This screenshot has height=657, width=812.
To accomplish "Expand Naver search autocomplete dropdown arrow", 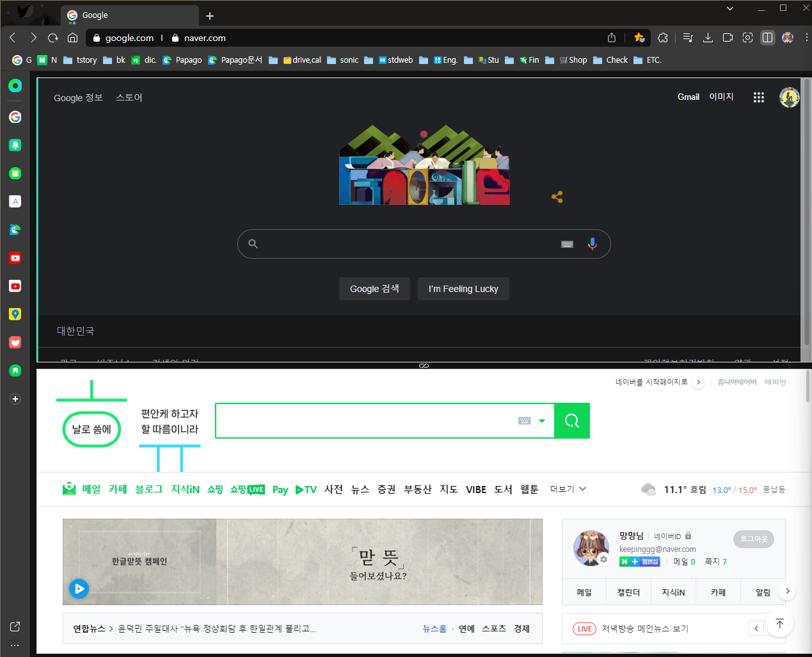I will 542,421.
